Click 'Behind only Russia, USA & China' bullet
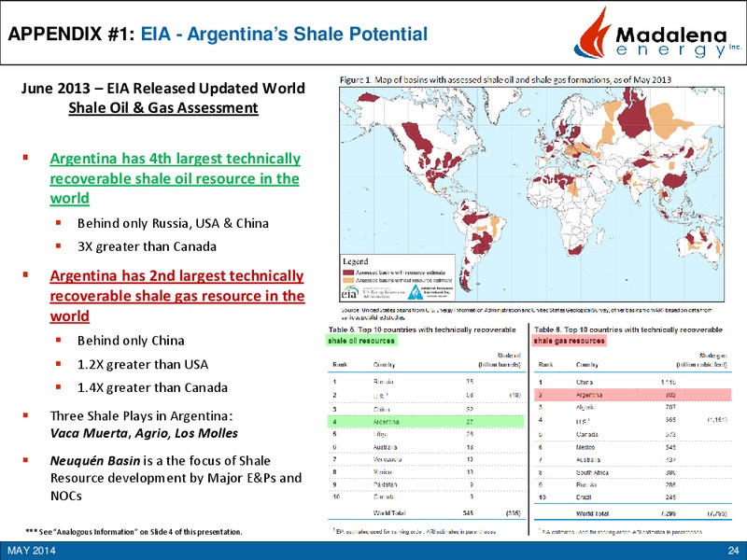Viewport: 747px width, 560px height. [x=173, y=223]
